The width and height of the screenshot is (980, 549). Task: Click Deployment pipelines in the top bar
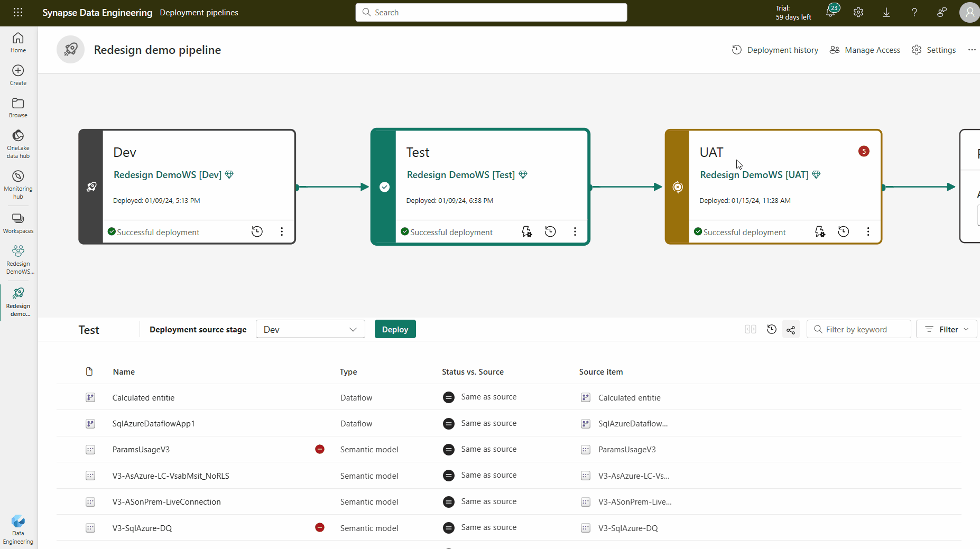pyautogui.click(x=199, y=12)
